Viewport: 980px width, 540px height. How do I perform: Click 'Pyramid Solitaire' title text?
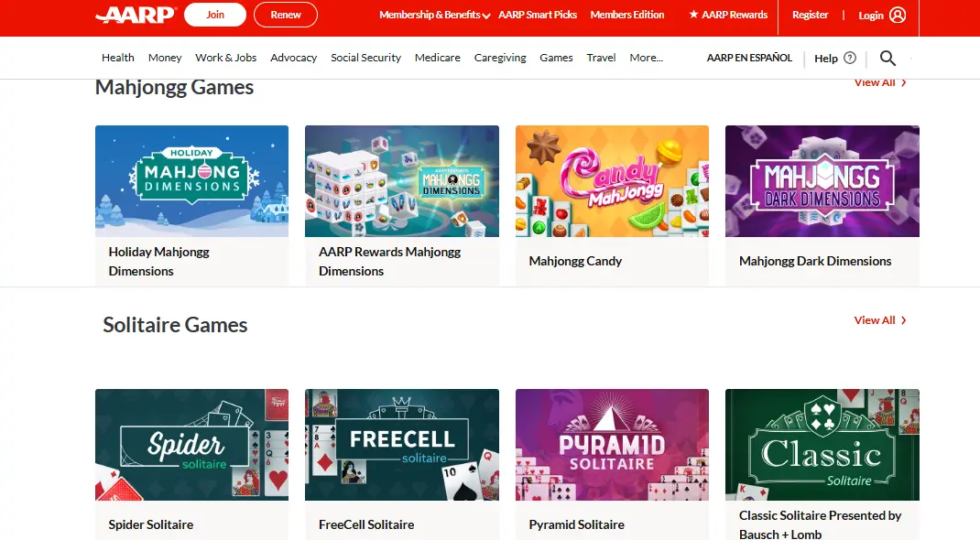[x=576, y=524]
